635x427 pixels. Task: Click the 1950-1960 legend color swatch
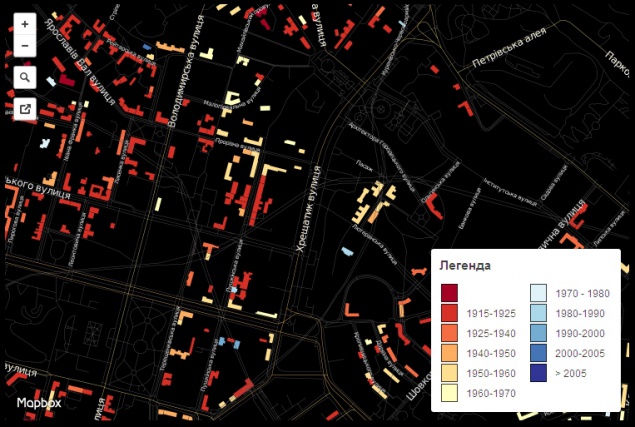(x=450, y=373)
